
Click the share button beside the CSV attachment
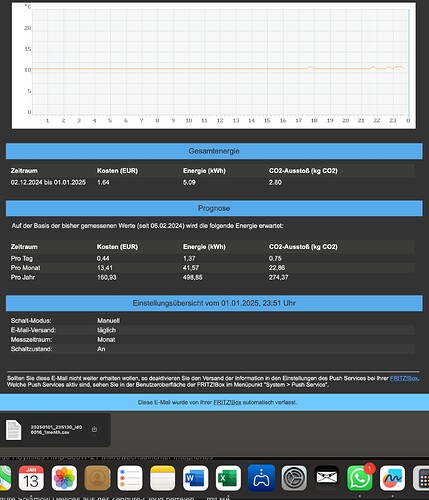pos(94,429)
